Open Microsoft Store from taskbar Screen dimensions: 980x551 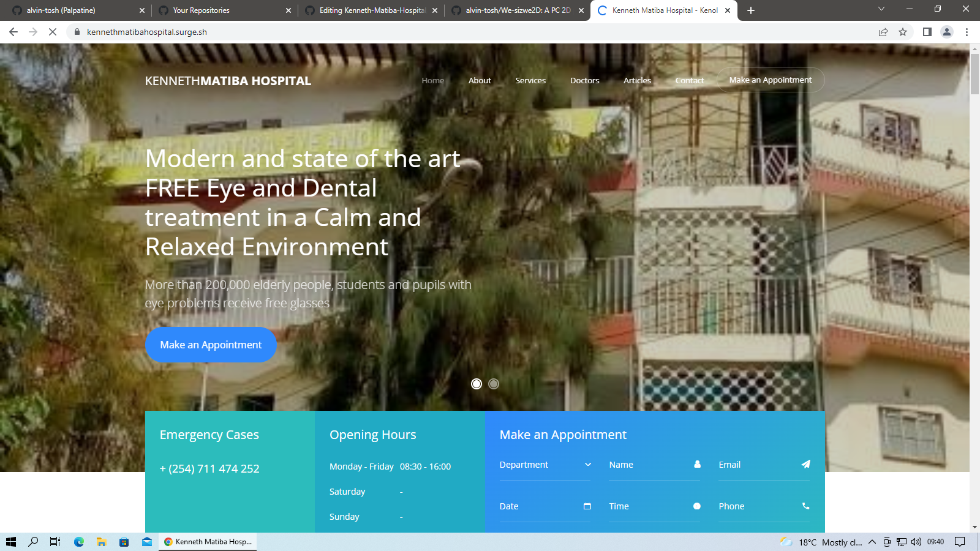click(x=124, y=542)
